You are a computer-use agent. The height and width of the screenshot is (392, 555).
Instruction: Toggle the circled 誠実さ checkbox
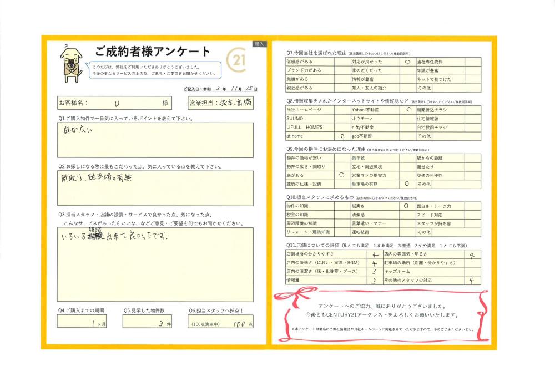[407, 206]
